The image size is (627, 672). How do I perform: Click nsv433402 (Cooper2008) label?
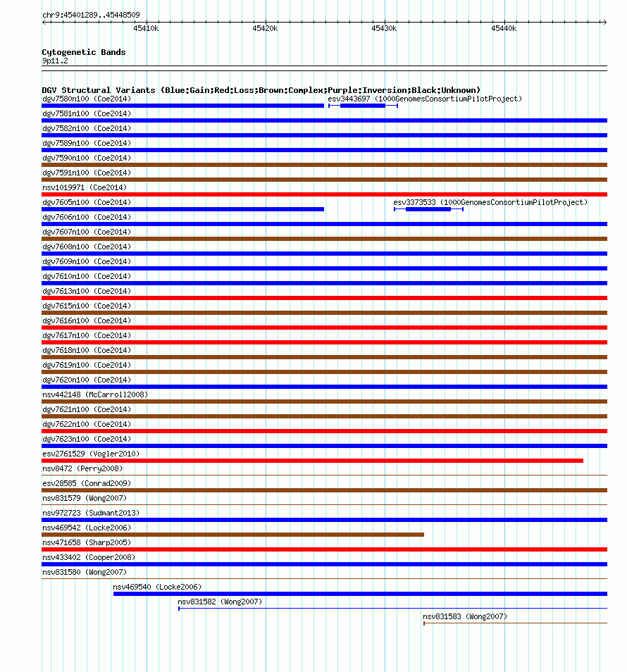[89, 557]
